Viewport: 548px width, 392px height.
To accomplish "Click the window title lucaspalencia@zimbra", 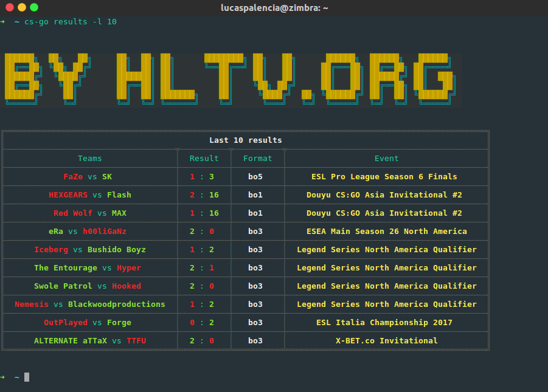I will click(x=274, y=8).
